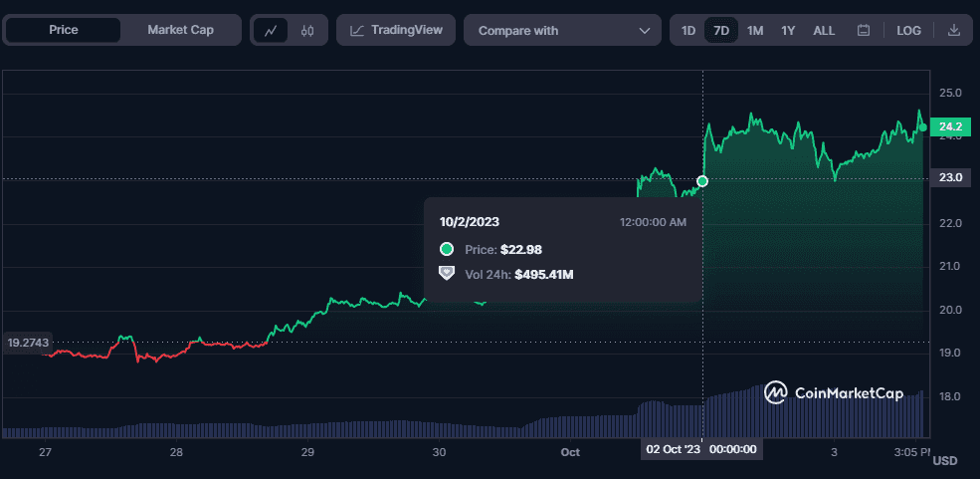
Task: Click the CoinMarketCap logo watermark
Action: pos(833,393)
